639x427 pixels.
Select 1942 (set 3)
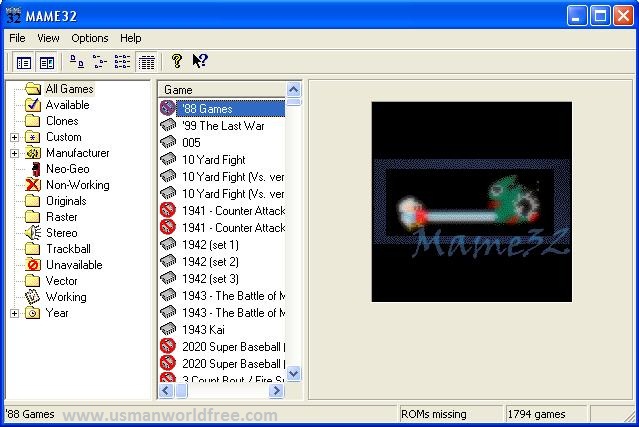(210, 279)
